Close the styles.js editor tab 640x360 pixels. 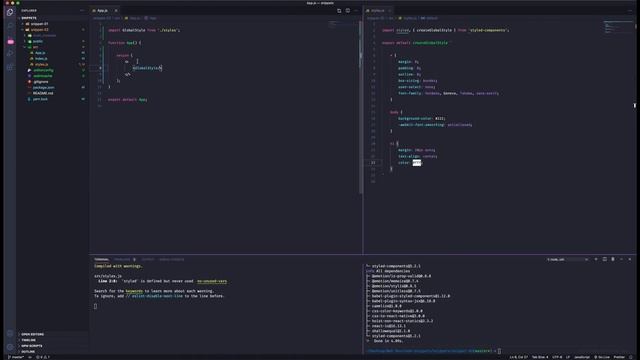tap(390, 11)
